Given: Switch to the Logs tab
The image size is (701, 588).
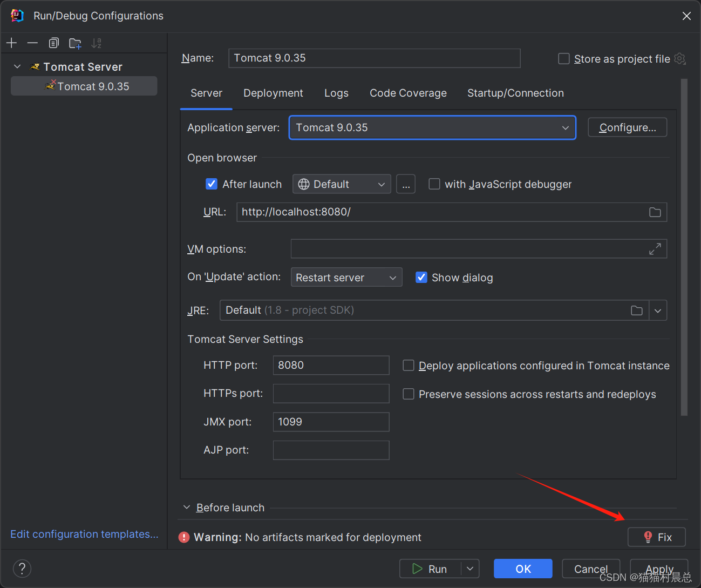Looking at the screenshot, I should [336, 93].
